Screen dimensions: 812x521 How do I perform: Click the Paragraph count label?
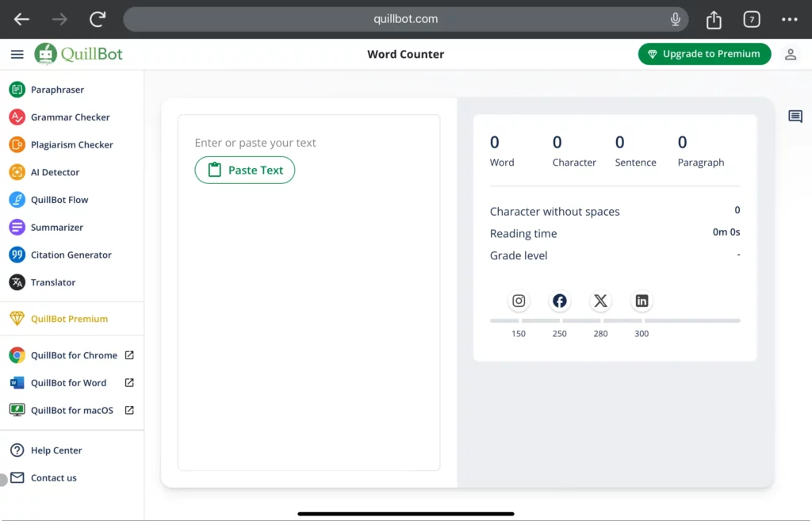click(x=701, y=162)
